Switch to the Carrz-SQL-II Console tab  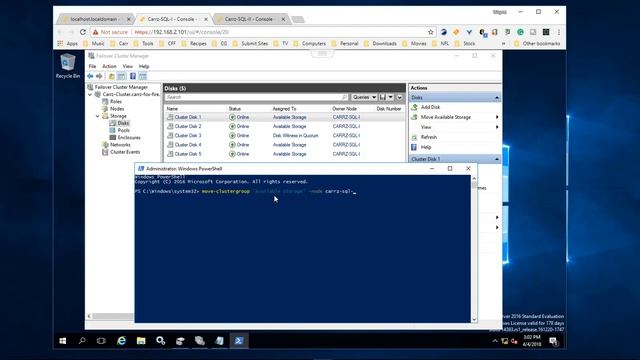tap(249, 19)
